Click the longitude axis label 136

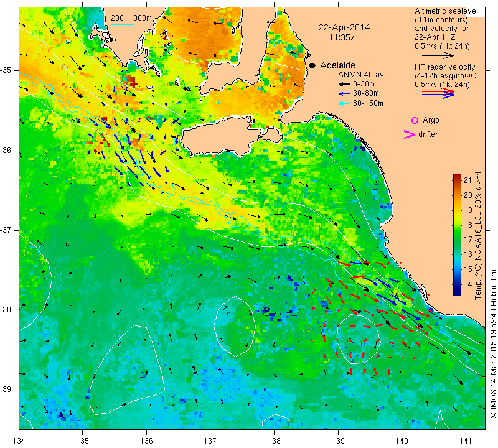(146, 441)
